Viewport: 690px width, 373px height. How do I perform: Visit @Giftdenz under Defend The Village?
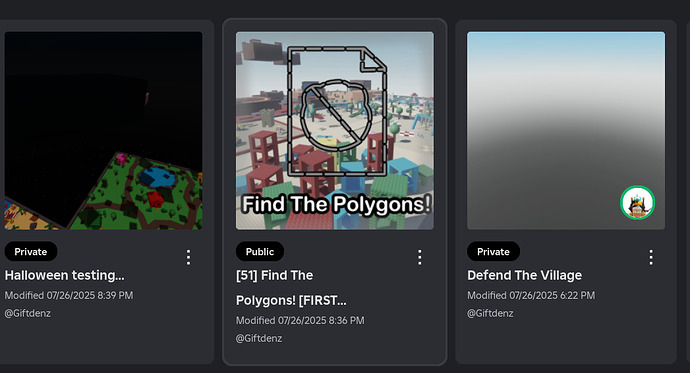[490, 313]
